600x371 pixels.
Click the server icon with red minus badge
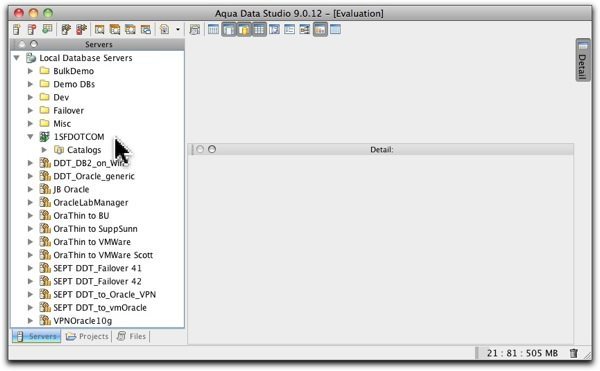point(32,29)
